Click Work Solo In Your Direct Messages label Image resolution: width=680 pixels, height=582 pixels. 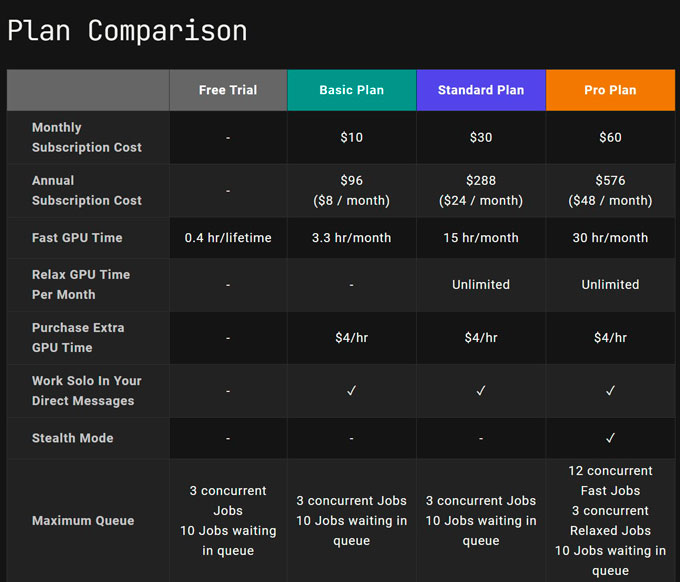87,391
